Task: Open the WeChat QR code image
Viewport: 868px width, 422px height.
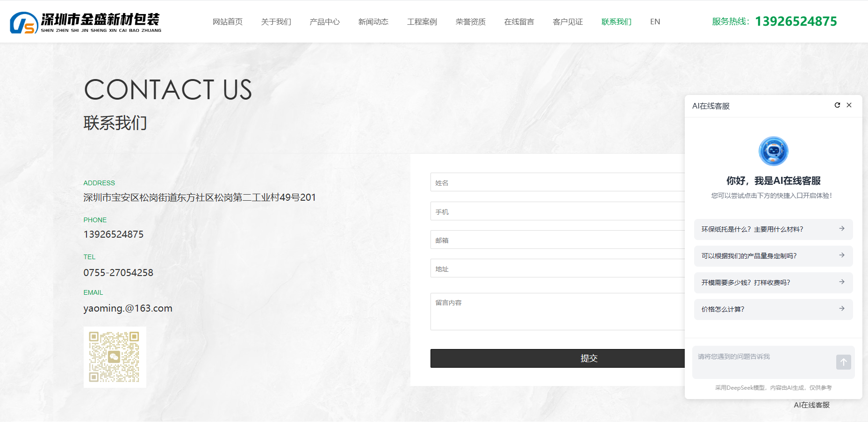Action: point(115,357)
